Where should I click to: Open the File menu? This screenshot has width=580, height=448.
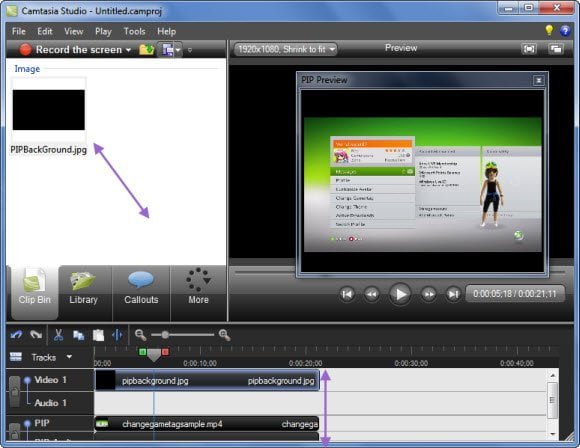click(x=18, y=31)
